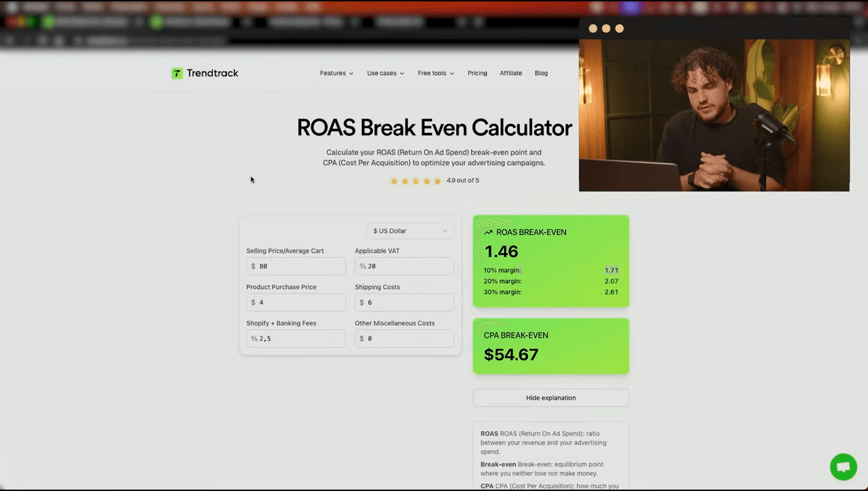Open the US Dollar currency dropdown

click(x=409, y=230)
